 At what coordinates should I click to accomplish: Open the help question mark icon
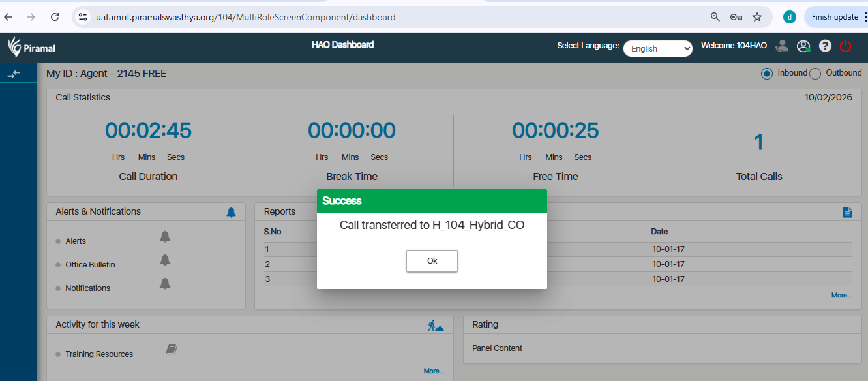point(825,46)
